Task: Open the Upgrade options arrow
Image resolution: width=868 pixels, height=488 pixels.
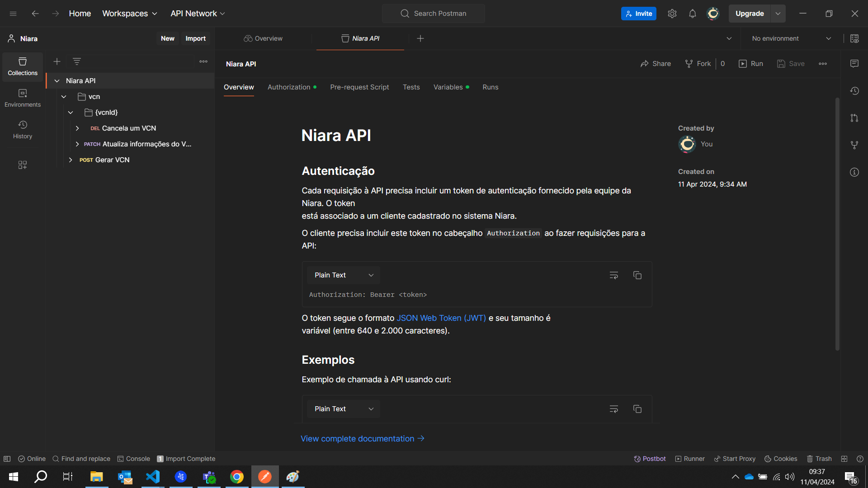Action: click(x=778, y=14)
